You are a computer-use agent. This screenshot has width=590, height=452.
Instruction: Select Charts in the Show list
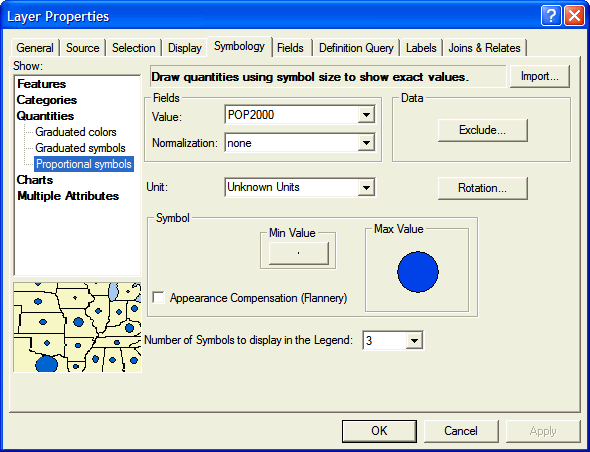click(x=35, y=180)
